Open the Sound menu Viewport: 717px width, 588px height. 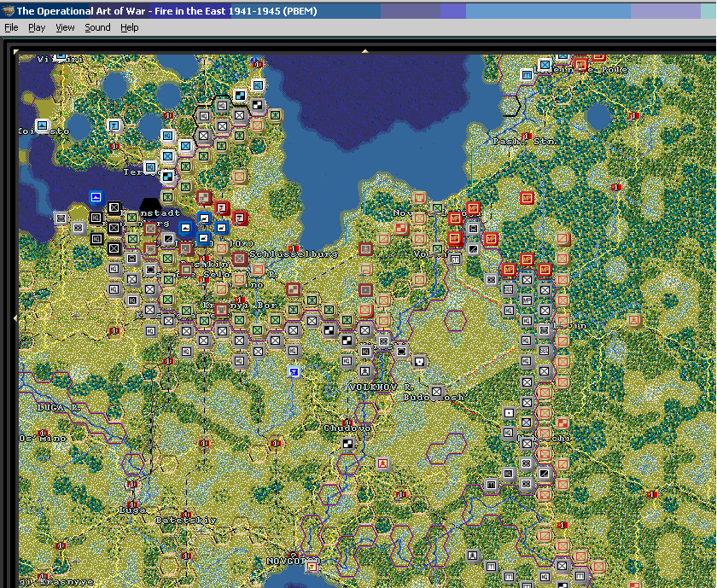point(97,27)
